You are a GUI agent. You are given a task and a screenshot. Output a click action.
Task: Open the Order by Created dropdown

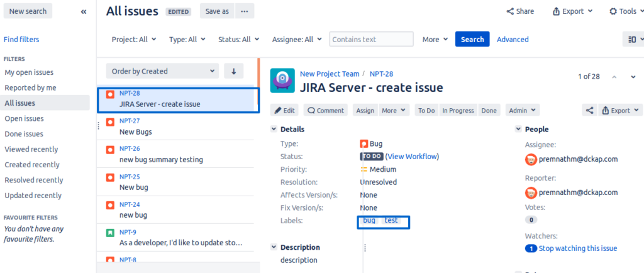(x=162, y=71)
